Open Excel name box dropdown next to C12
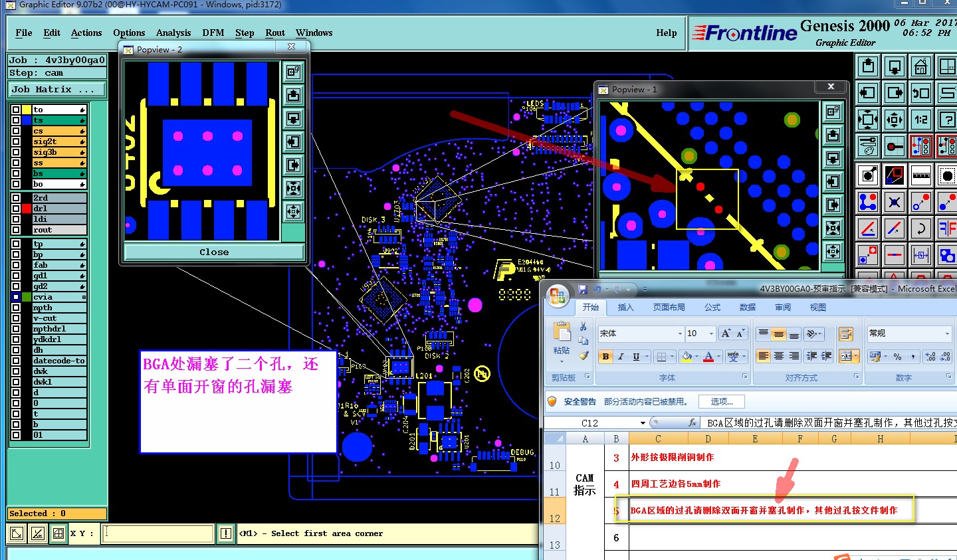Viewport: 957px width, 560px height. [643, 422]
